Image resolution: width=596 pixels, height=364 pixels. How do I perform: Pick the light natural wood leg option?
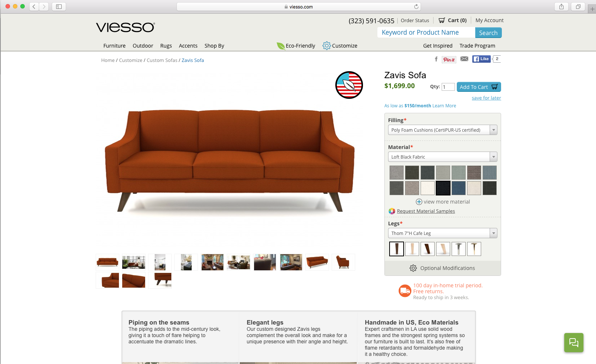click(x=412, y=249)
